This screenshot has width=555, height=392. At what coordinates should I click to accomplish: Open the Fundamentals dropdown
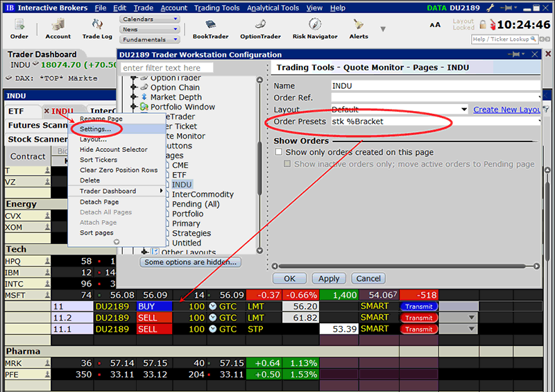point(149,40)
